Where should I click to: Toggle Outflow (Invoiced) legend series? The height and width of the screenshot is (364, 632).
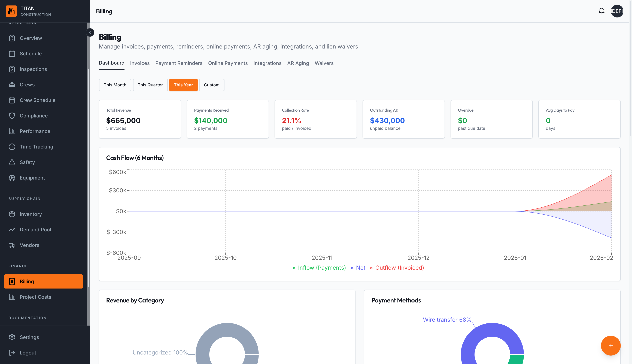[396, 268]
